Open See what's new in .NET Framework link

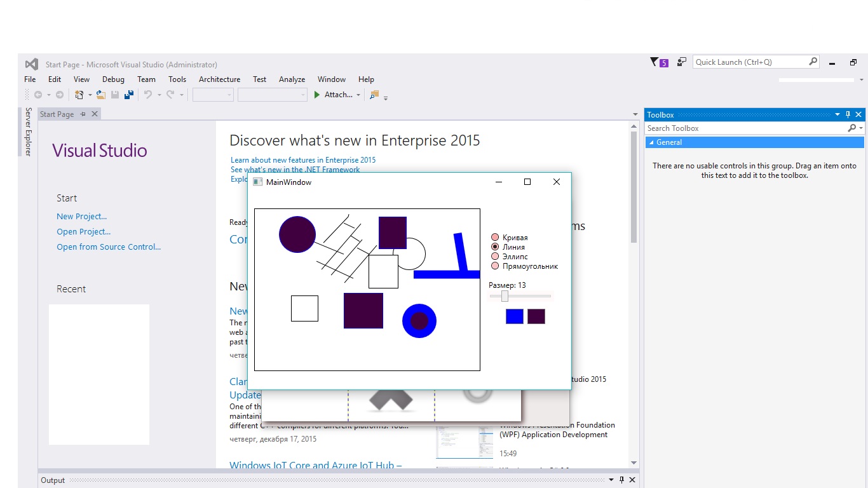[x=295, y=170]
